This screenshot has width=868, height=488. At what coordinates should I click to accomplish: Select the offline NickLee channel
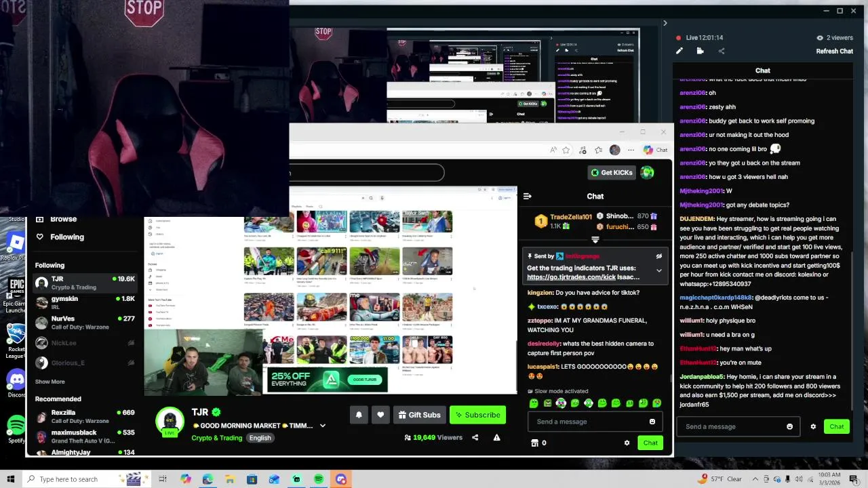point(85,343)
